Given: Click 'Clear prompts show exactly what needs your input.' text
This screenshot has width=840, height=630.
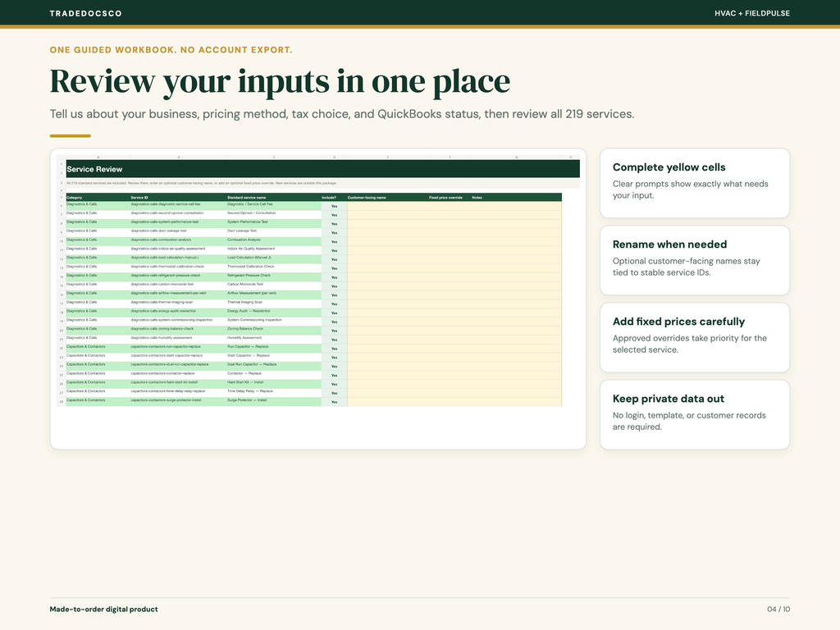Looking at the screenshot, I should 691,189.
